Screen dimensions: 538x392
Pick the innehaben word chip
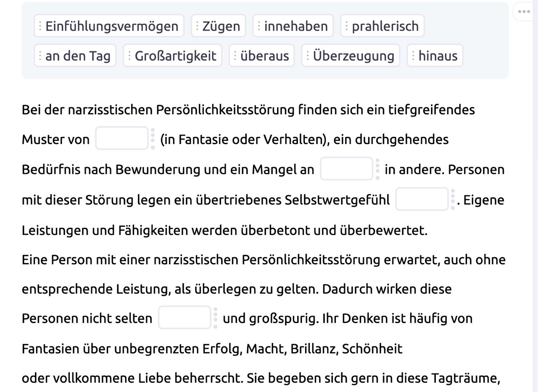tap(293, 26)
